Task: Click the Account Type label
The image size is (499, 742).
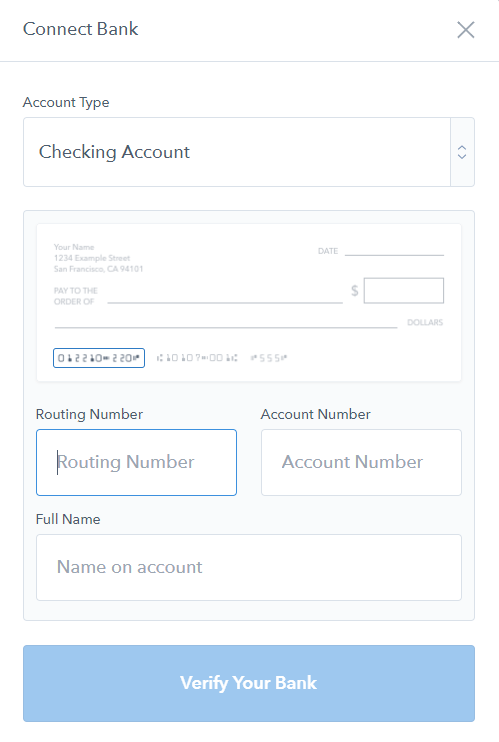Action: point(66,102)
